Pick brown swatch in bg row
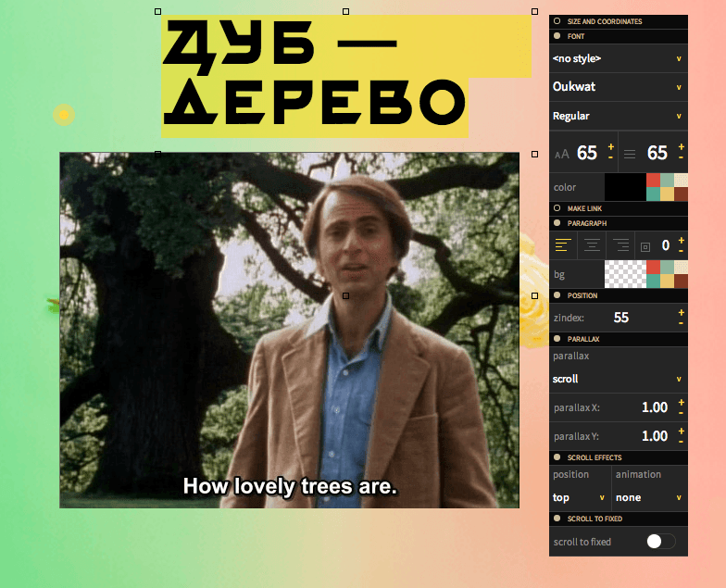Image resolution: width=726 pixels, height=588 pixels. tap(682, 281)
